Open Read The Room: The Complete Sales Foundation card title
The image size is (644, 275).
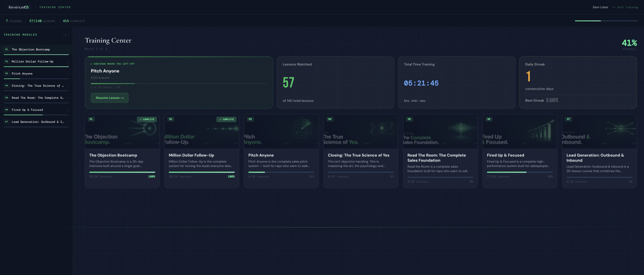pos(436,158)
